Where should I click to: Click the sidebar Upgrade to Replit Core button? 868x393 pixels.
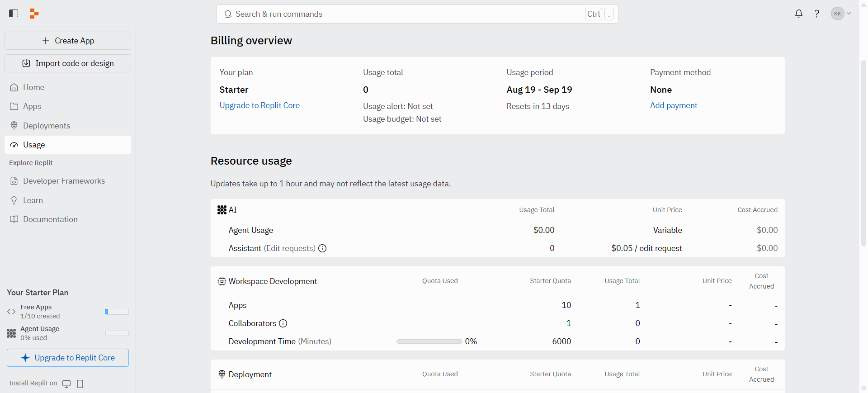click(x=68, y=358)
